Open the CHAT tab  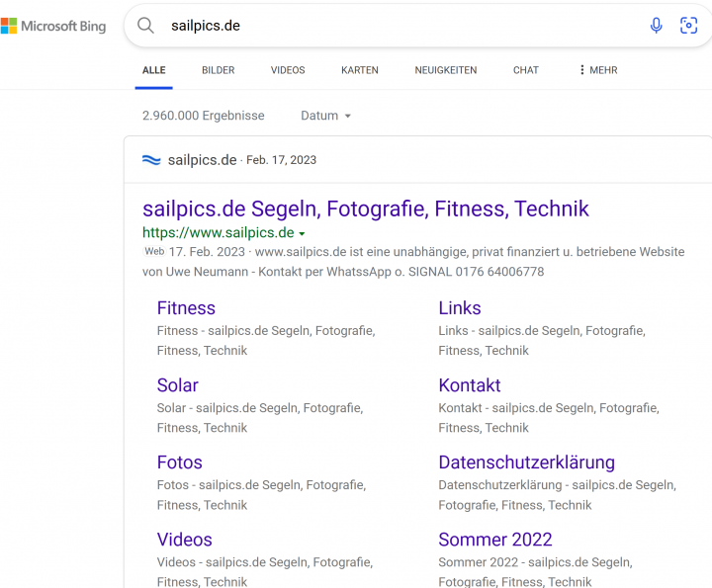coord(526,70)
